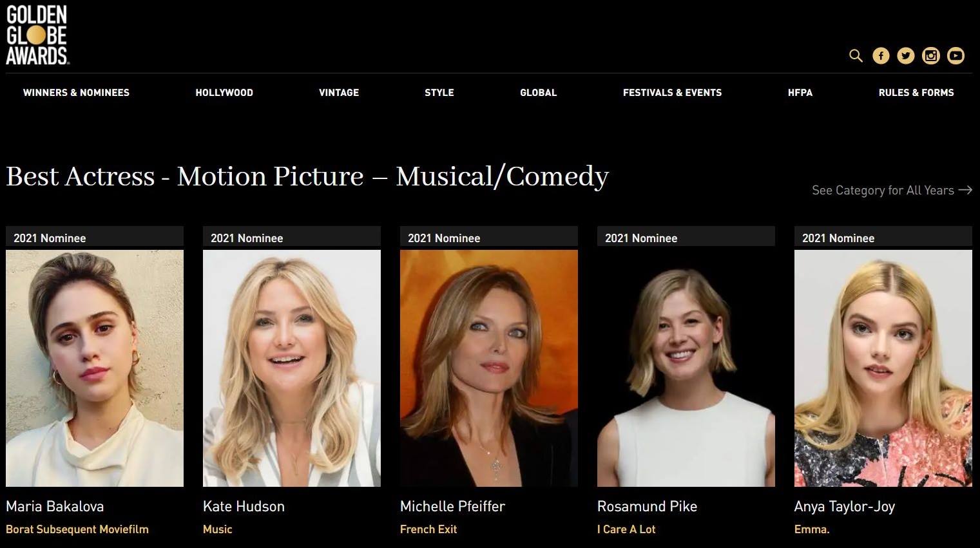The height and width of the screenshot is (548, 980).
Task: Open the YouTube social icon
Action: pyautogui.click(x=956, y=56)
